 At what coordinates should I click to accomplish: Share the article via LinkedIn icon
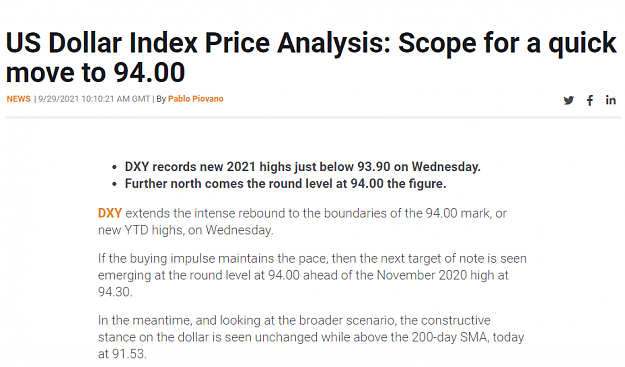[611, 100]
